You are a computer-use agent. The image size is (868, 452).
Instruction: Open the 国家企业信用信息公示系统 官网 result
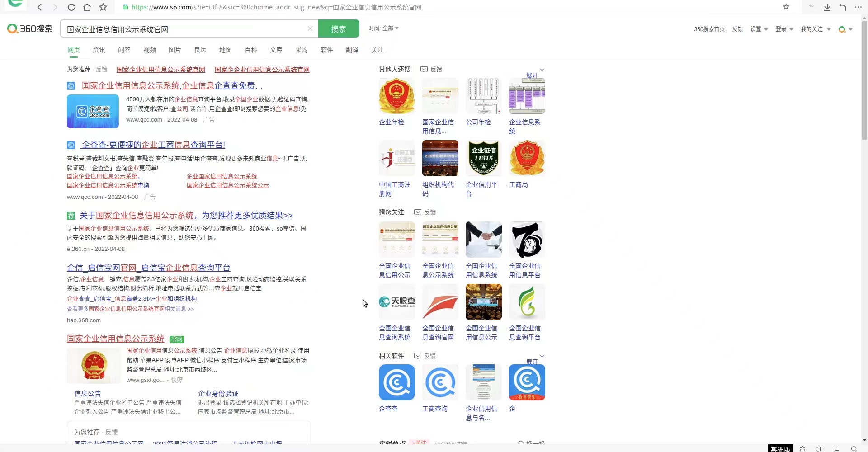[116, 339]
